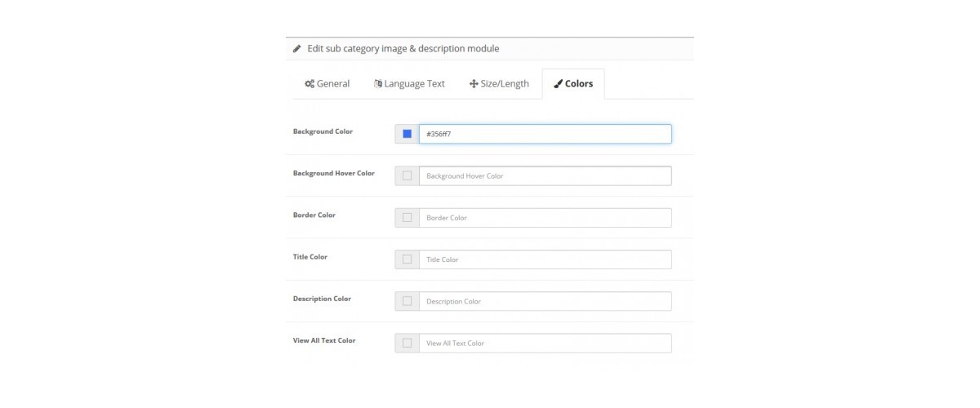Click the language icon on Language Text tab
The width and height of the screenshot is (980, 408).
point(378,84)
